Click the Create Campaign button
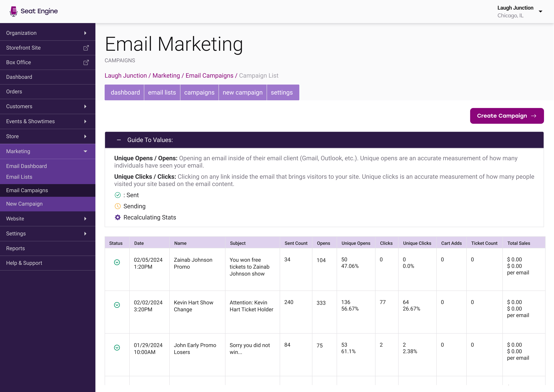The width and height of the screenshot is (554, 392). [x=507, y=116]
